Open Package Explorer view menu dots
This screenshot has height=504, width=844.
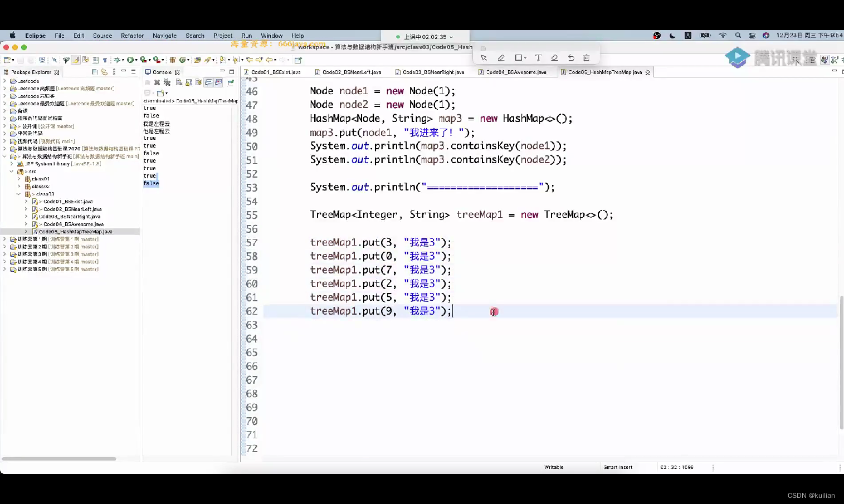pyautogui.click(x=114, y=72)
